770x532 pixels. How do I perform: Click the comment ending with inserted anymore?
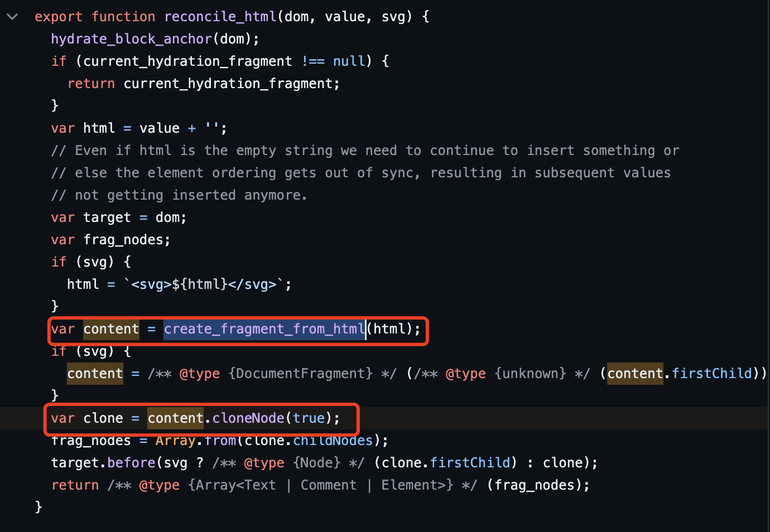pos(179,195)
